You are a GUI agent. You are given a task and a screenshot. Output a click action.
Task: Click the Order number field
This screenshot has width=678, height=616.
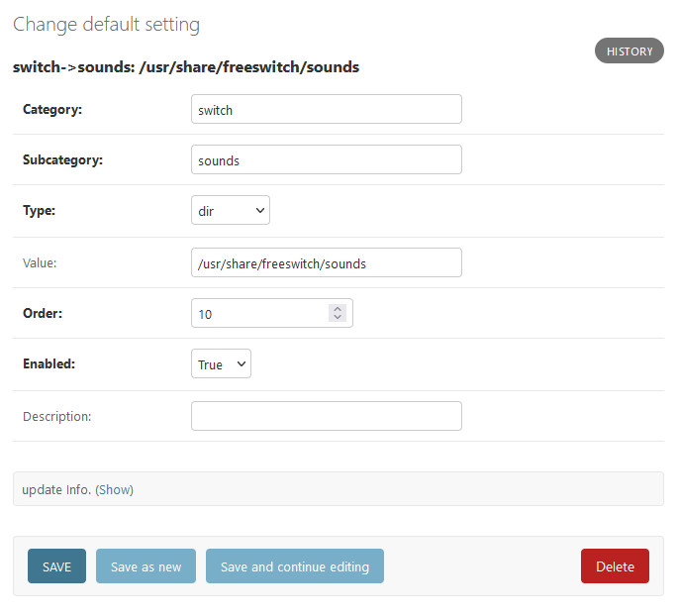pos(261,313)
